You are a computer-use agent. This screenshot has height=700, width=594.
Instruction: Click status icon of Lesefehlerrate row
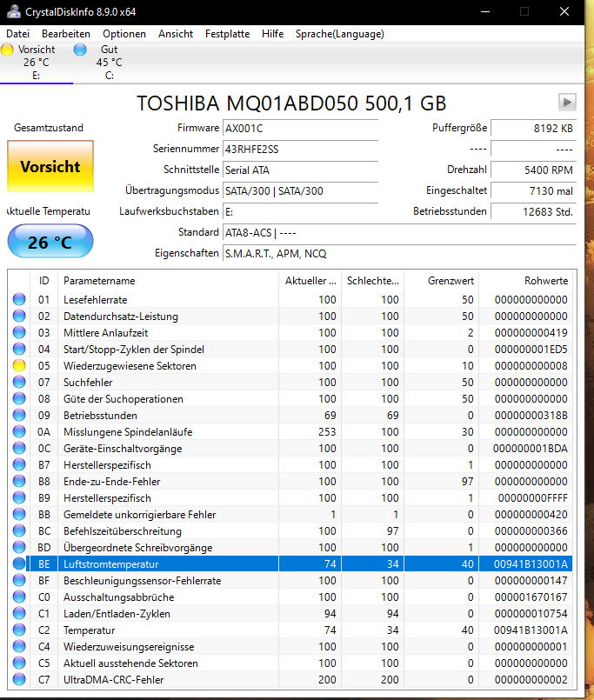19,299
